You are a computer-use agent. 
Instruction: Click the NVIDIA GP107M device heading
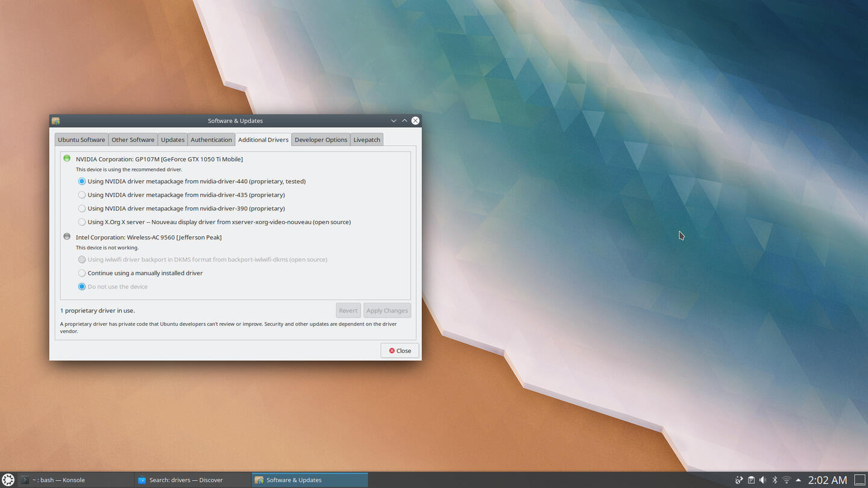[x=159, y=159]
